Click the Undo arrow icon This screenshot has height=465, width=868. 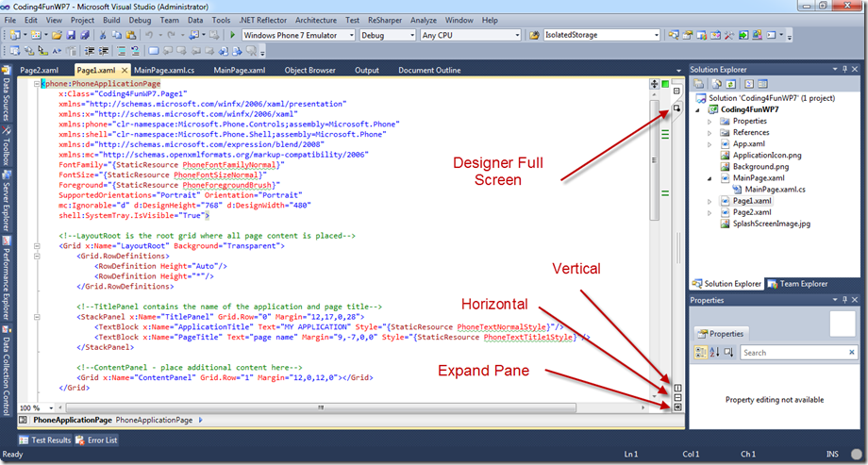pos(149,35)
